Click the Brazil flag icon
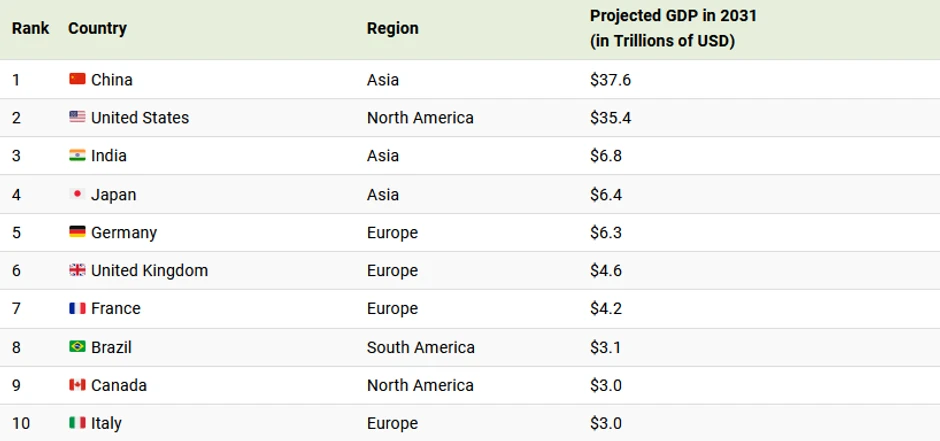Image resolution: width=940 pixels, height=441 pixels. point(77,347)
